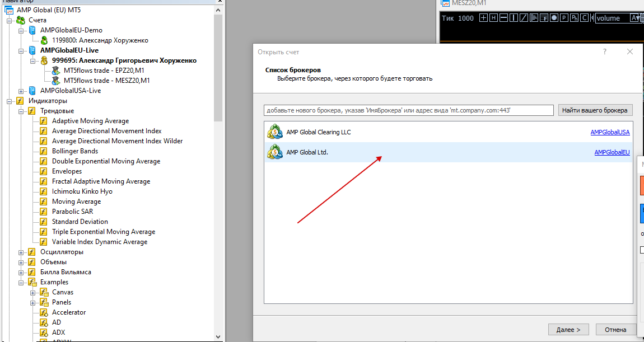Click the Accelerator example icon
Viewport: 644px width, 342px height.
[x=44, y=312]
